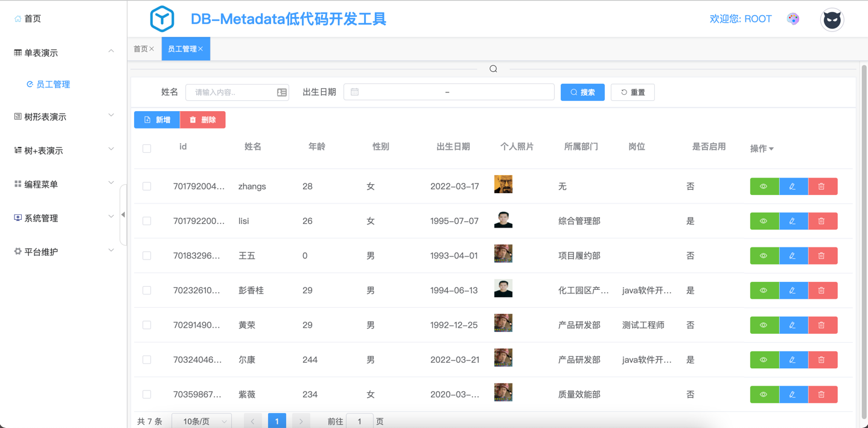Viewport: 868px width, 428px height.
Task: Click the green eye view icon for zhangs
Action: click(x=764, y=187)
